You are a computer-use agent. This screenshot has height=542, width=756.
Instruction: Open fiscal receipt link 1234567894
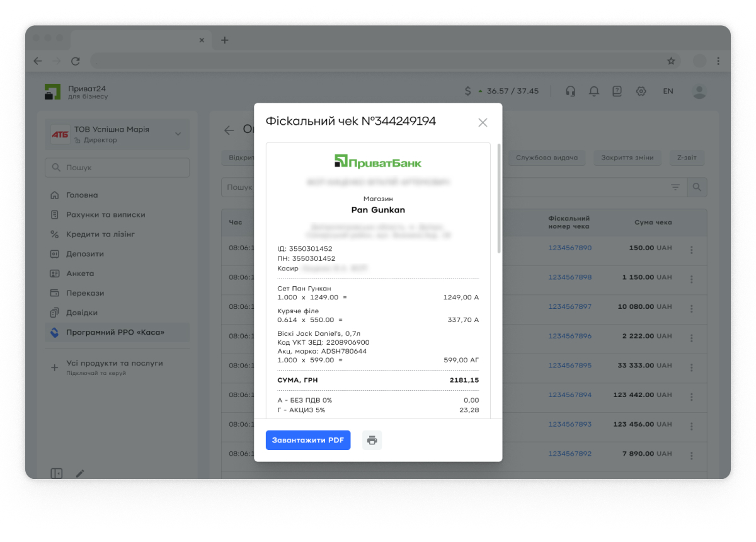click(570, 395)
